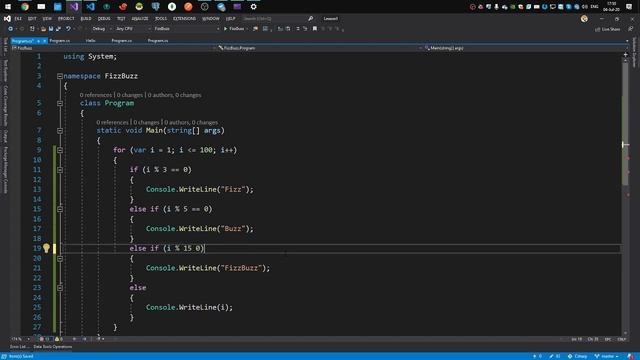Collapse the for loop block on line 9
The width and height of the screenshot is (640, 360).
(x=60, y=150)
